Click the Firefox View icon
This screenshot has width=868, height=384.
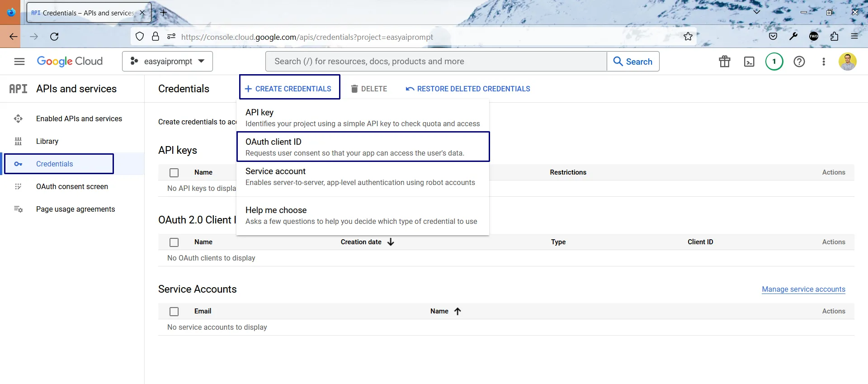pyautogui.click(x=11, y=12)
